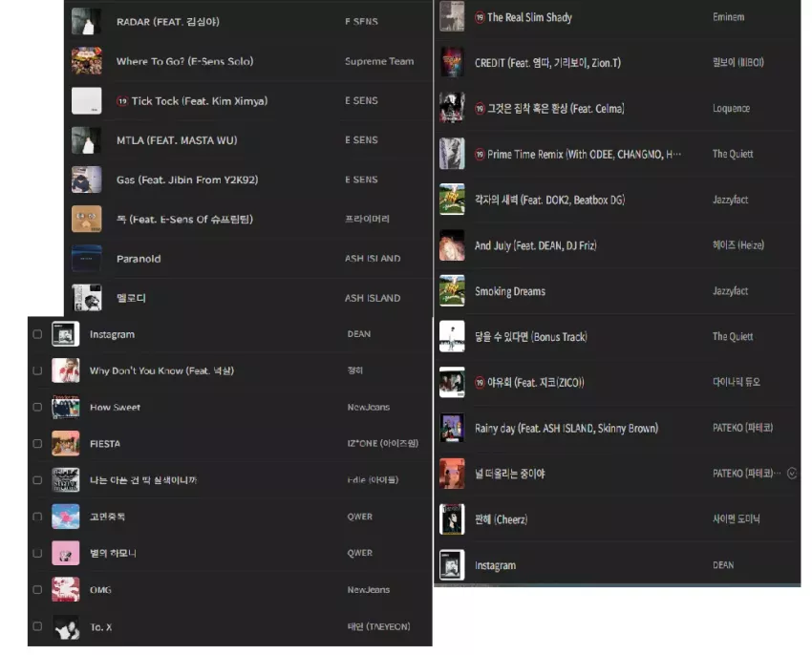Open the 짠해 (Cheerz) album thumbnail
The width and height of the screenshot is (812, 655).
click(x=452, y=519)
